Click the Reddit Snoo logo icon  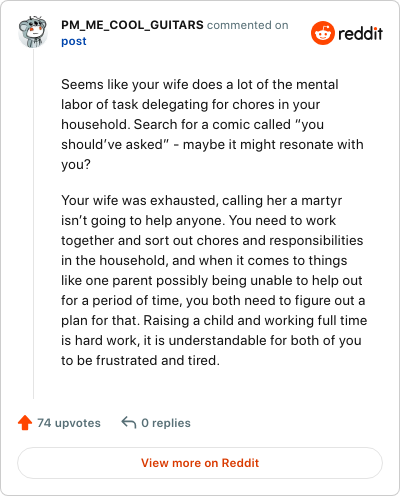[x=323, y=33]
